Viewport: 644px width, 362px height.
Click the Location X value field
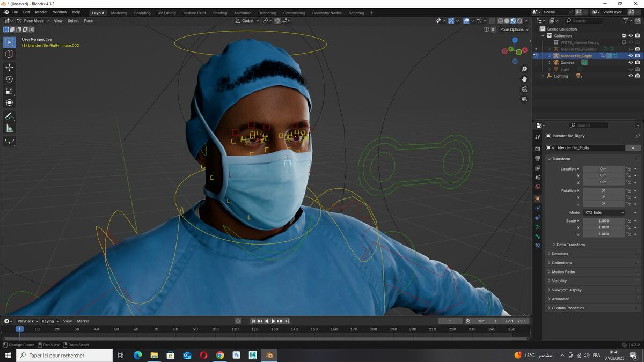point(604,169)
